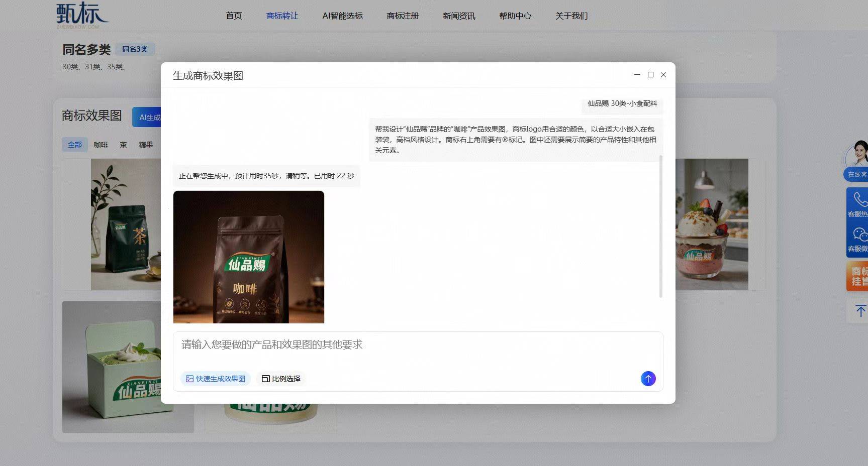Click the design prompt message bubble

pos(516,140)
